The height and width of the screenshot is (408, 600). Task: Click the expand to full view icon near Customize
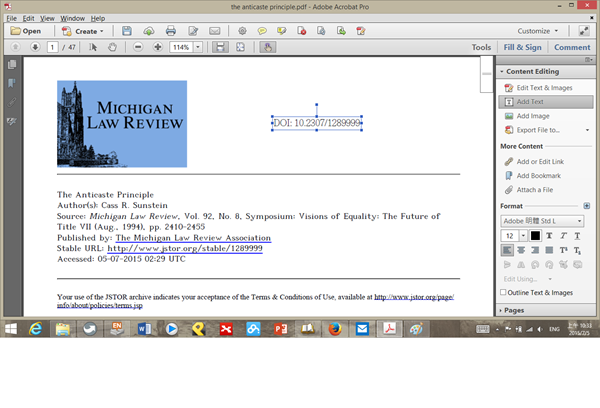[x=584, y=31]
